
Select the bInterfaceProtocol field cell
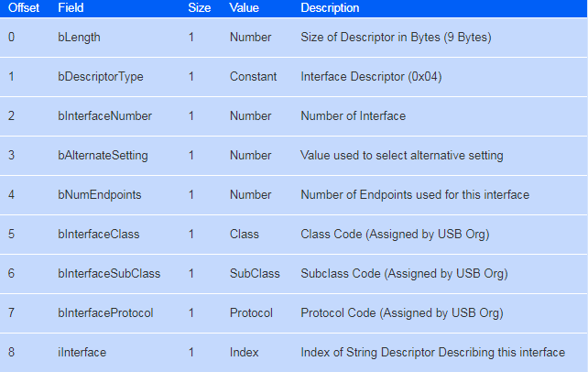105,313
